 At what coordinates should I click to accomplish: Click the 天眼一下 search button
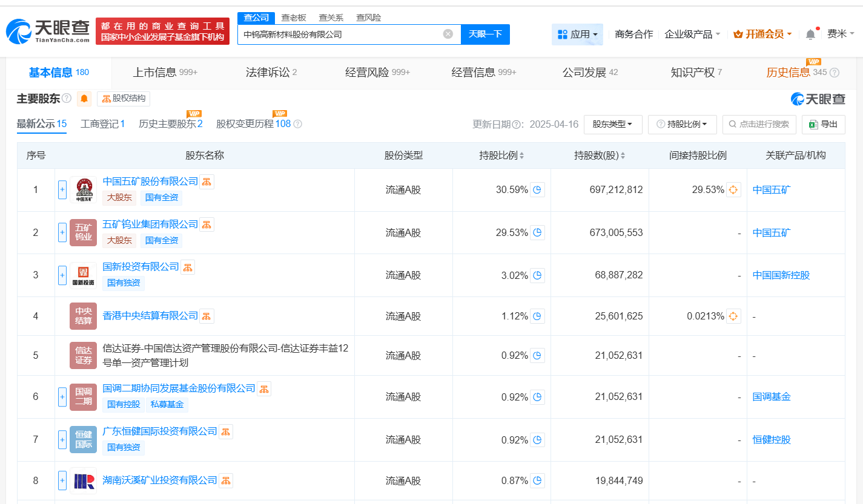click(x=485, y=34)
